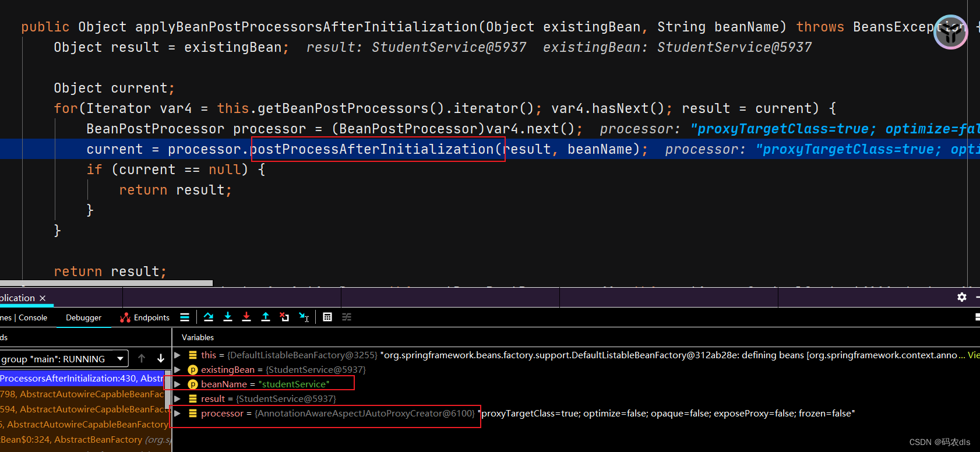Click the red Force Step Into icon
The image size is (980, 452).
[x=246, y=317]
